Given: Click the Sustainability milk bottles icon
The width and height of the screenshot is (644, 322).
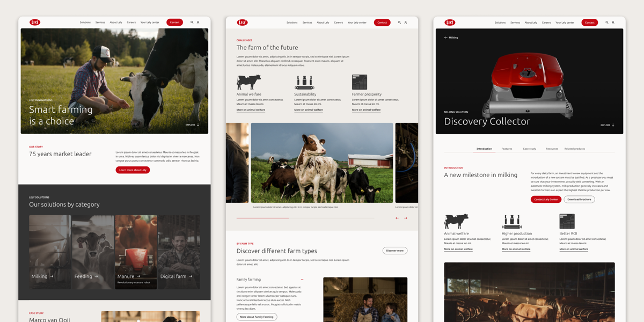Looking at the screenshot, I should pyautogui.click(x=304, y=82).
